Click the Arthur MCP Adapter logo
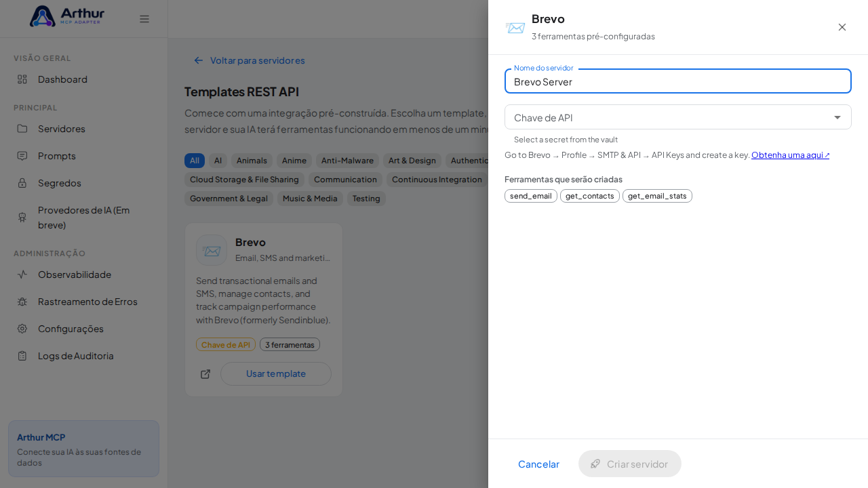Image resolution: width=868 pixels, height=488 pixels. pos(67,16)
